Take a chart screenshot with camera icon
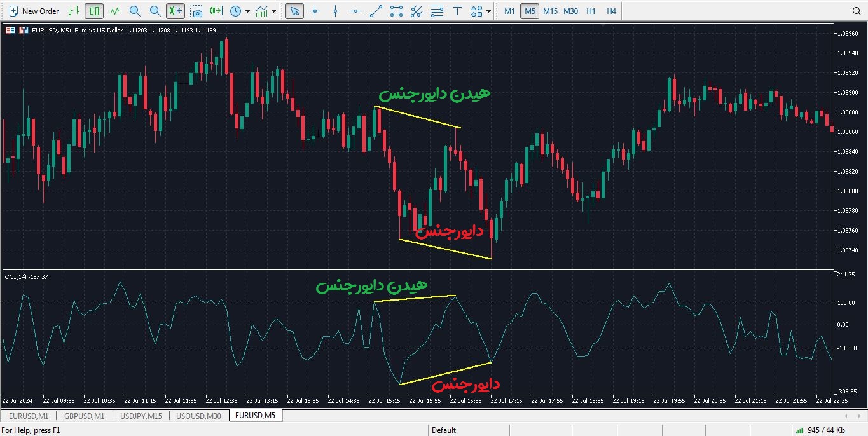Image resolution: width=868 pixels, height=436 pixels. coord(196,11)
